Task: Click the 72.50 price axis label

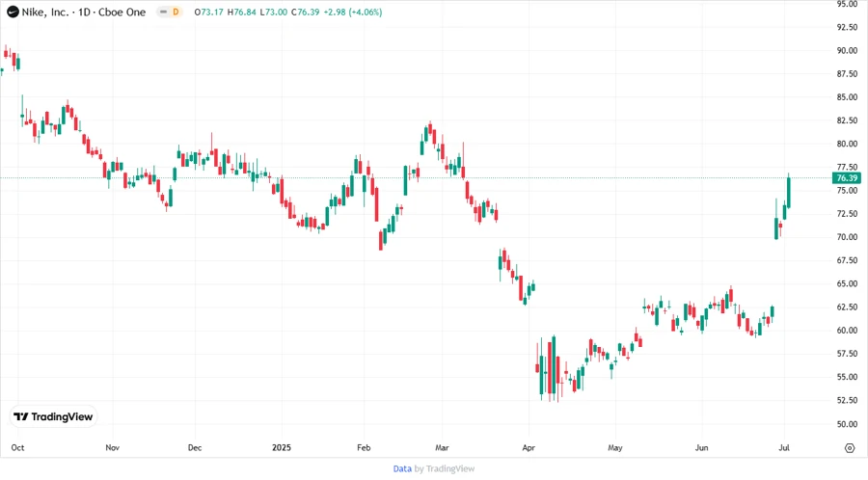Action: [x=847, y=214]
